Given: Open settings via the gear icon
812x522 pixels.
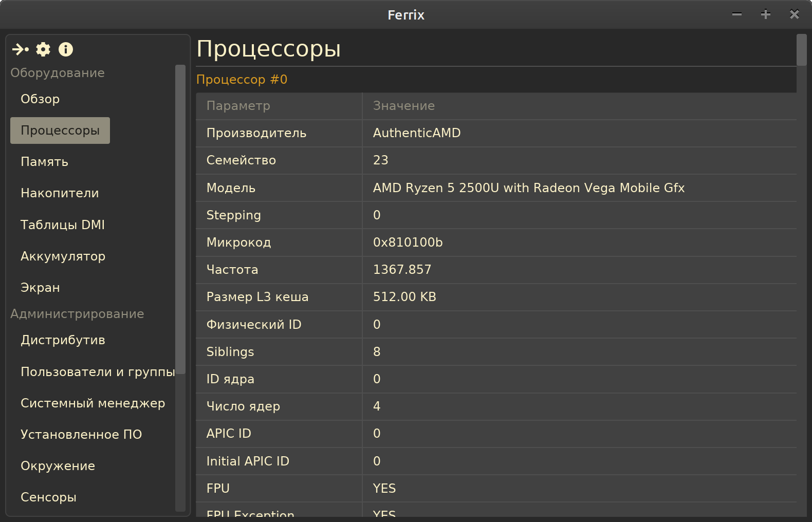Looking at the screenshot, I should pyautogui.click(x=43, y=49).
